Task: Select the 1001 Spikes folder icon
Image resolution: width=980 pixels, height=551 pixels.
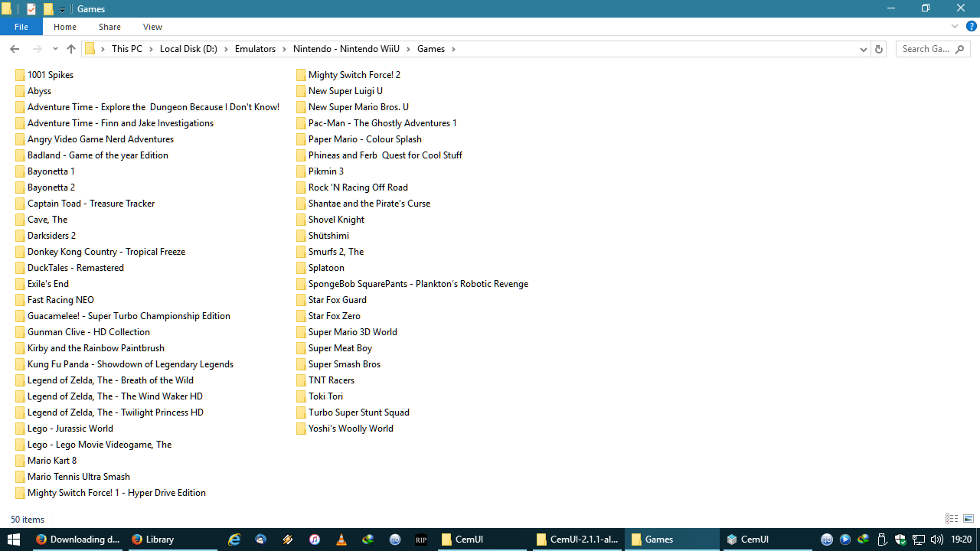Action: pos(20,75)
